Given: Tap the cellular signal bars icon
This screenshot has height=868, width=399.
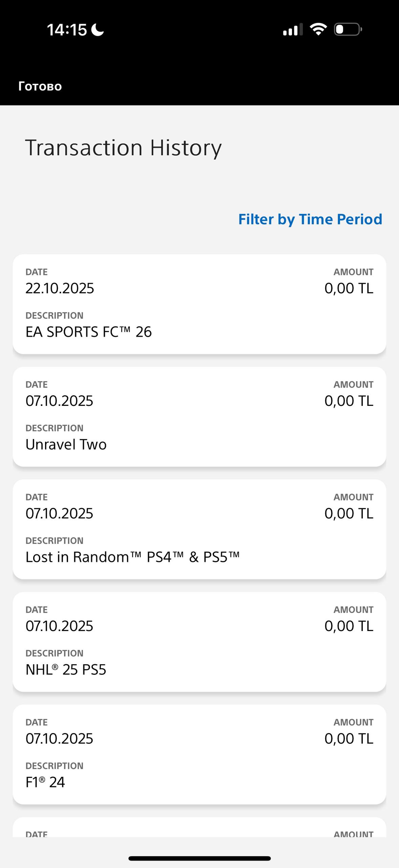Looking at the screenshot, I should pyautogui.click(x=293, y=30).
